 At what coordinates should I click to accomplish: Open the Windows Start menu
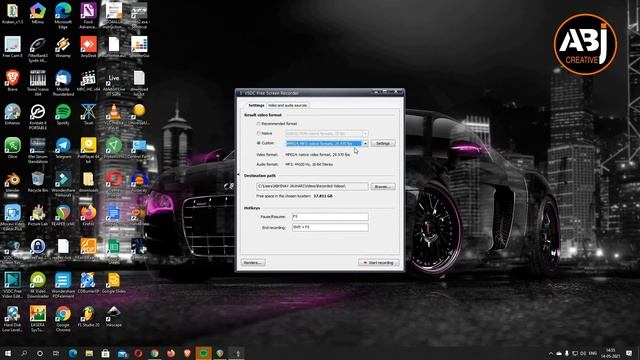[7, 353]
